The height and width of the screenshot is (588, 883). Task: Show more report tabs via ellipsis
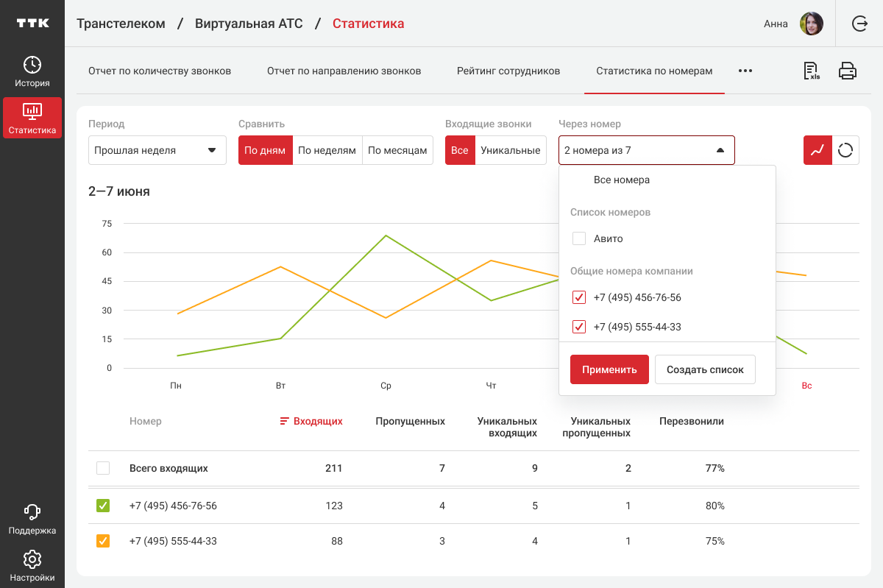coord(745,71)
